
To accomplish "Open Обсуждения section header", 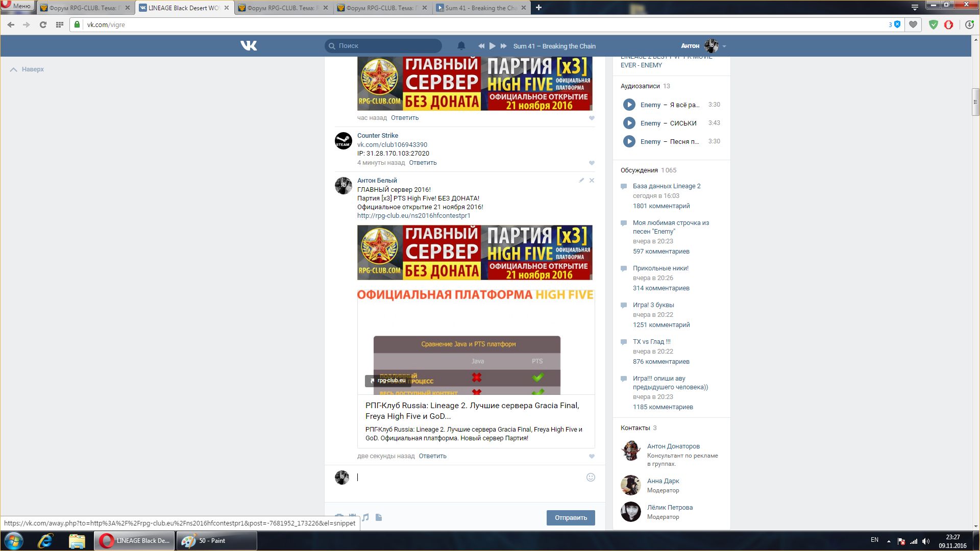I will tap(639, 170).
